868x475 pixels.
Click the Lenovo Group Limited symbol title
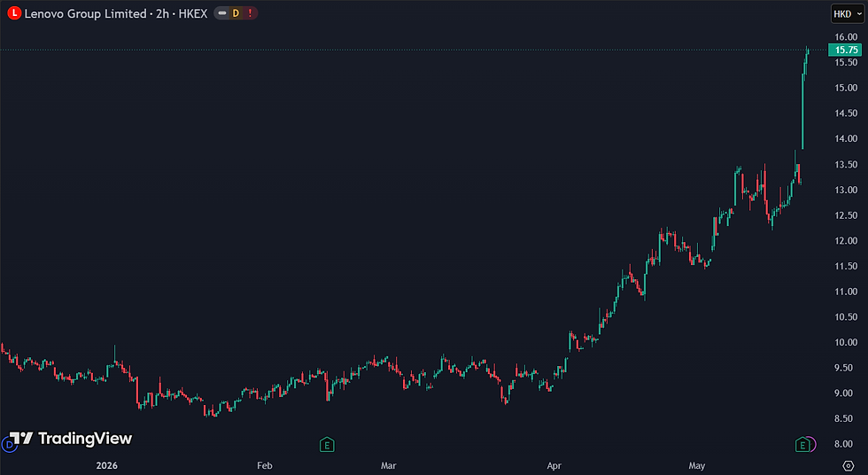coord(85,14)
